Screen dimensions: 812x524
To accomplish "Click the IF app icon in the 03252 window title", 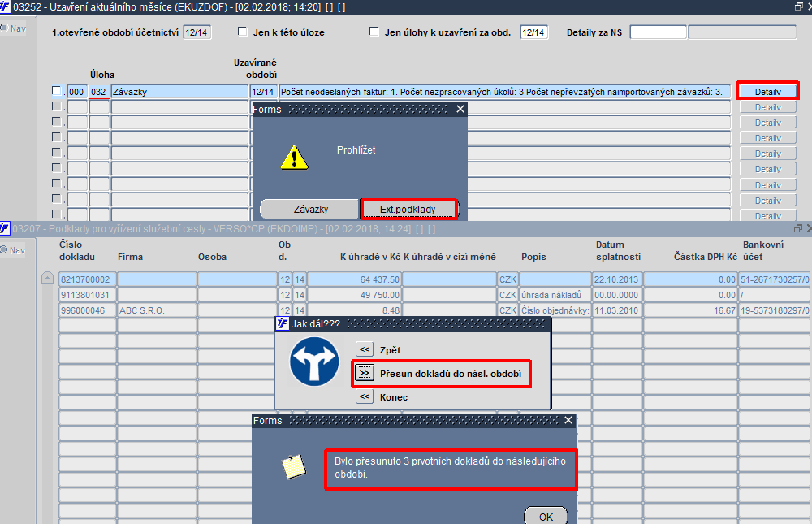I will tap(5, 6).
